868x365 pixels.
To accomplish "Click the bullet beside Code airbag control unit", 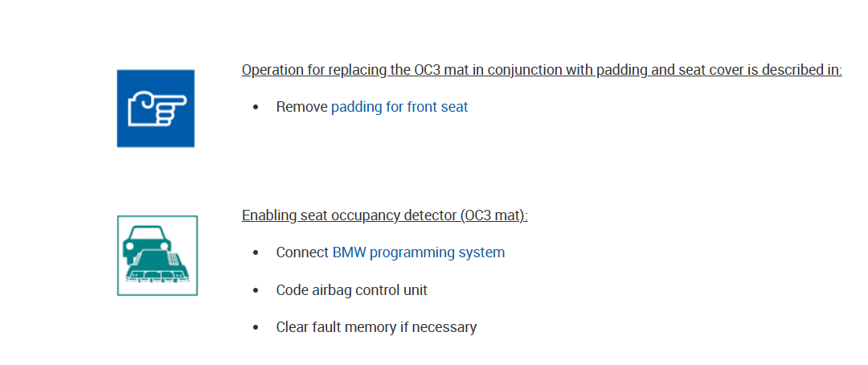I will (256, 291).
